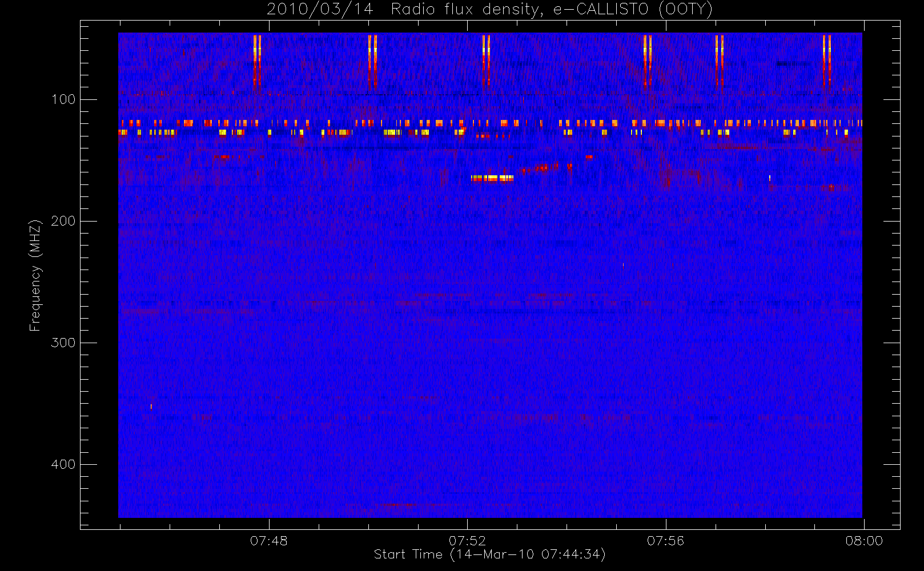Click the 100 frequency tick label
Viewport: 924px width, 571px height.
pos(63,99)
